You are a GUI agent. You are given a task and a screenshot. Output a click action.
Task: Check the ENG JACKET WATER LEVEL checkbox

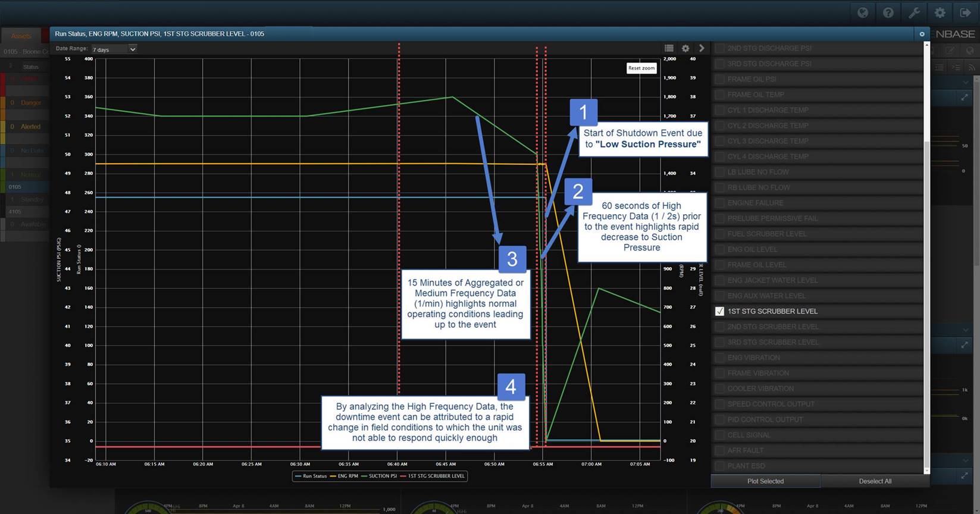(x=719, y=280)
